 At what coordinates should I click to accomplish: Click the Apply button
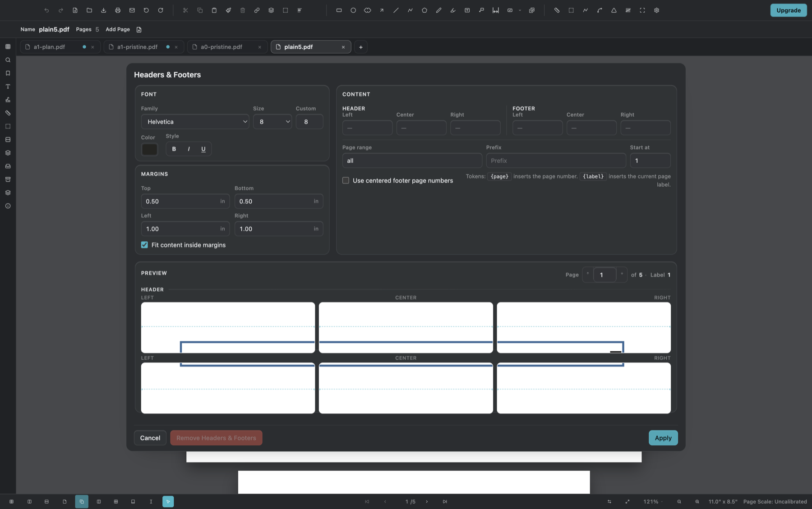[x=663, y=438]
